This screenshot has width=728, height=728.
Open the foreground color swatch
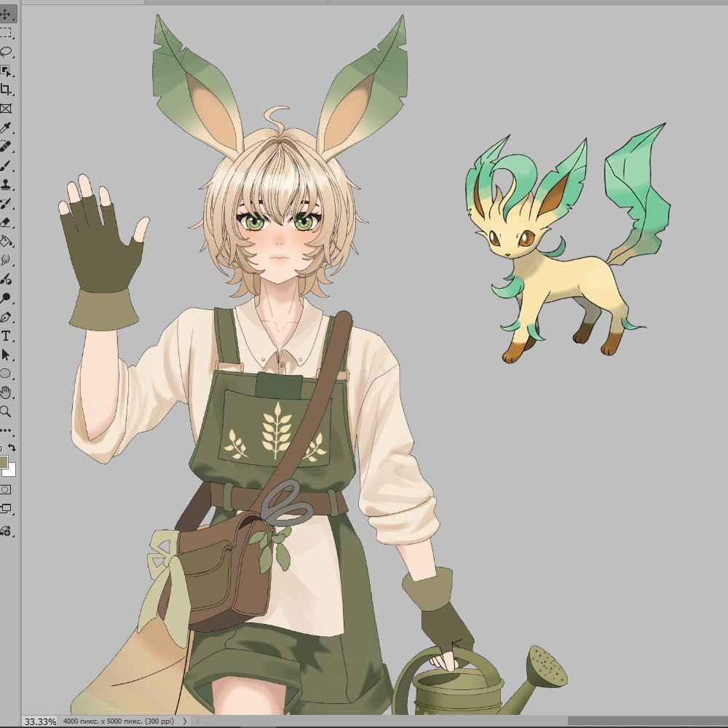(3, 462)
